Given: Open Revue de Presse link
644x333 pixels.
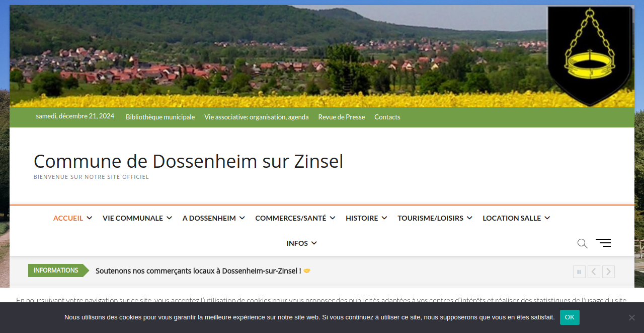Looking at the screenshot, I should (342, 117).
